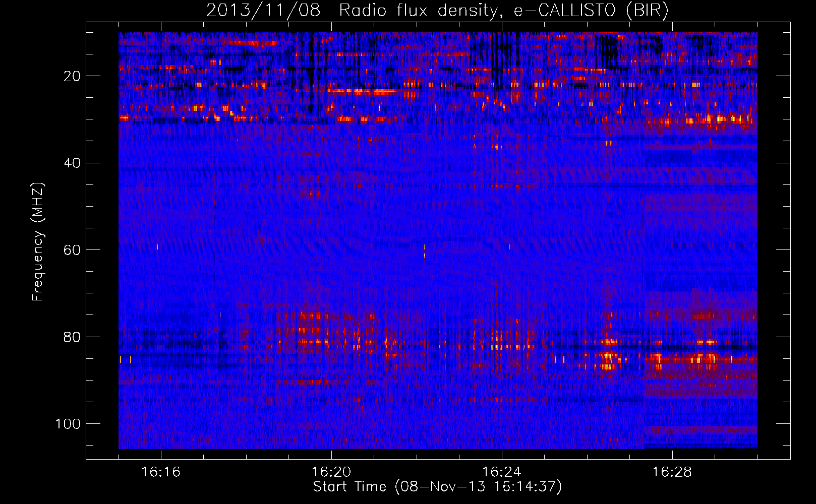Click the '40' frequency tick label
Image resolution: width=816 pixels, height=504 pixels.
(73, 163)
